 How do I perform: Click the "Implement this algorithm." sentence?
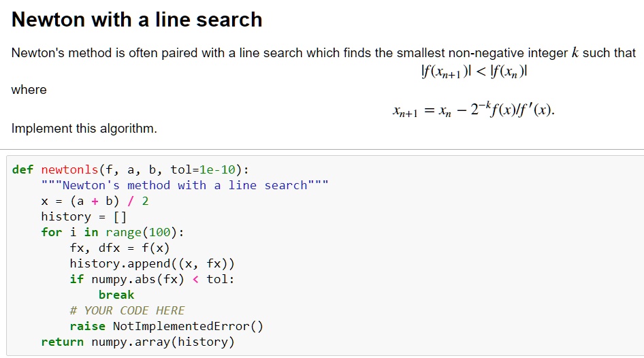[84, 129]
